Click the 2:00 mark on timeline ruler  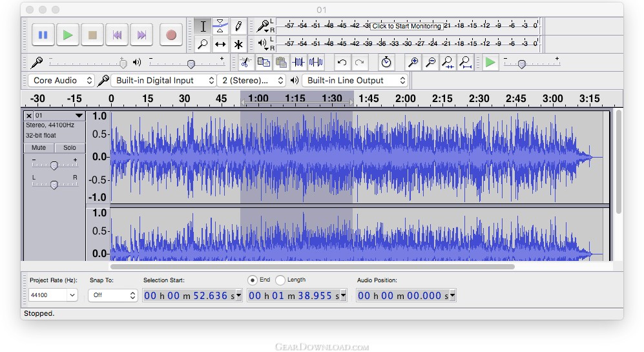point(405,99)
